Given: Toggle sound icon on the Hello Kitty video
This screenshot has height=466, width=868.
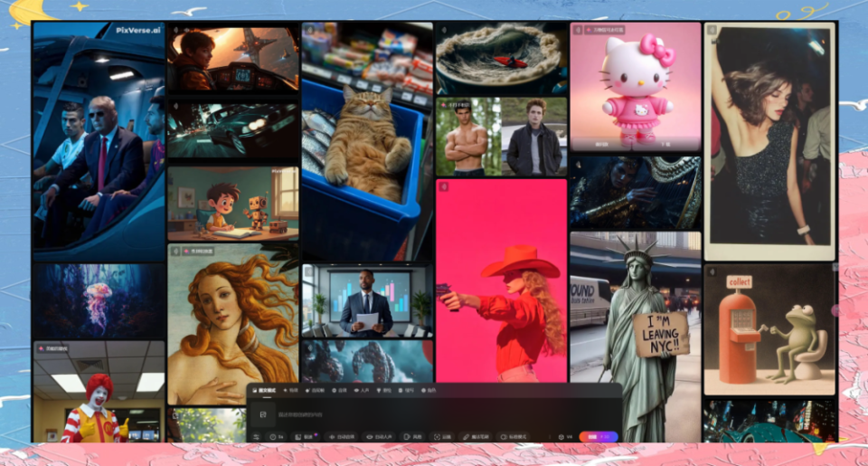Looking at the screenshot, I should point(578,30).
